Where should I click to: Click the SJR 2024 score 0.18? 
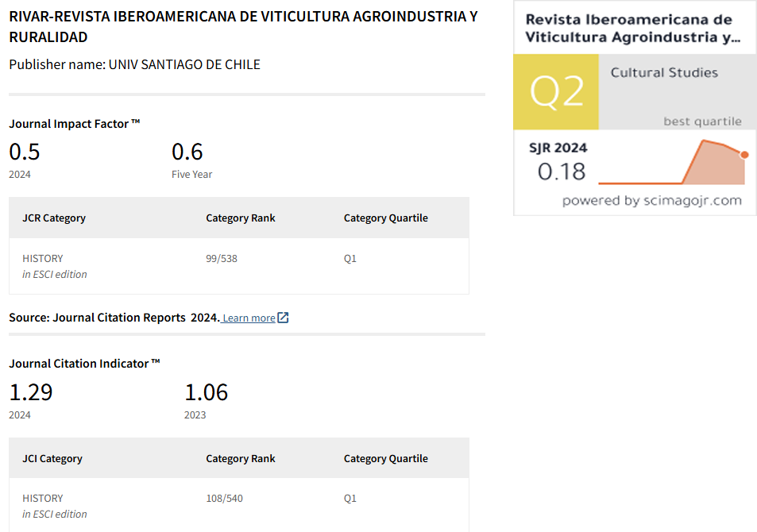tap(562, 171)
